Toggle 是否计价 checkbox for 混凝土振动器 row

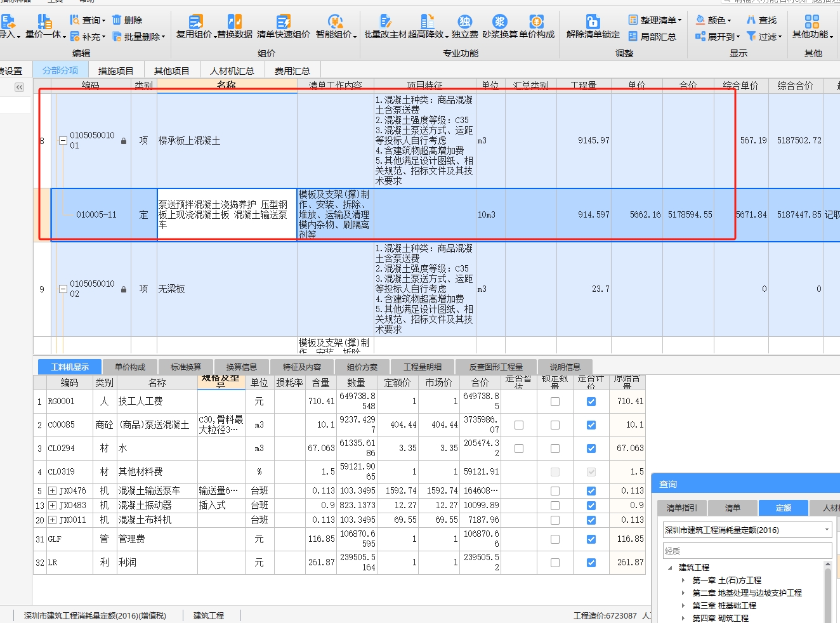tap(591, 506)
